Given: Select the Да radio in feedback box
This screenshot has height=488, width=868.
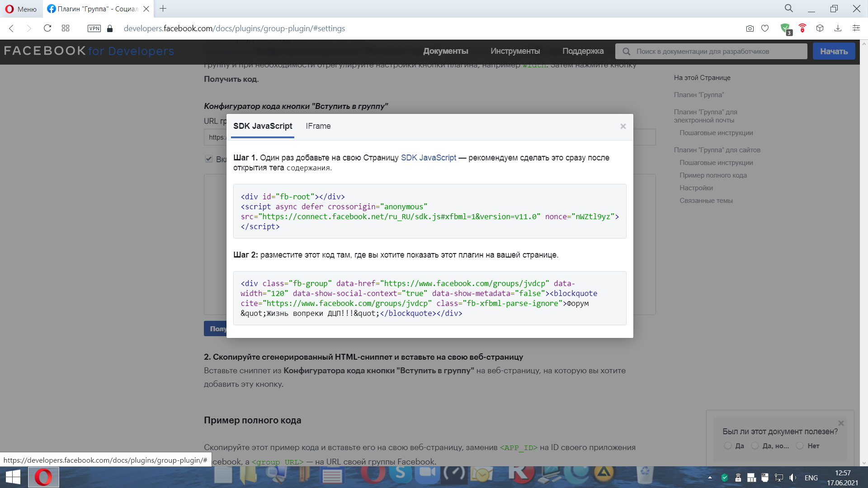Looking at the screenshot, I should click(x=727, y=446).
